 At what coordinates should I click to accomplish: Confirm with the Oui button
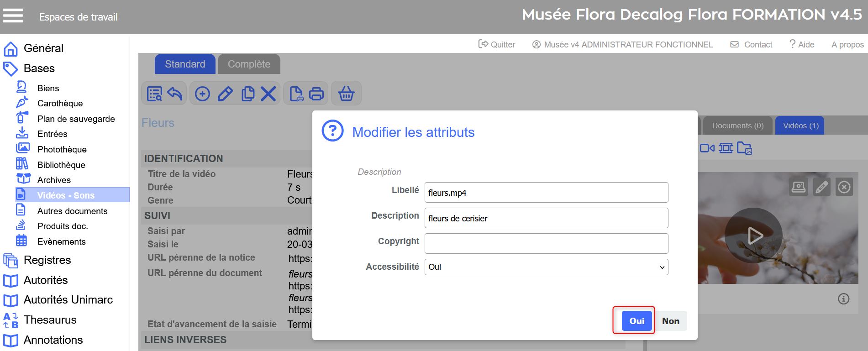pyautogui.click(x=637, y=321)
